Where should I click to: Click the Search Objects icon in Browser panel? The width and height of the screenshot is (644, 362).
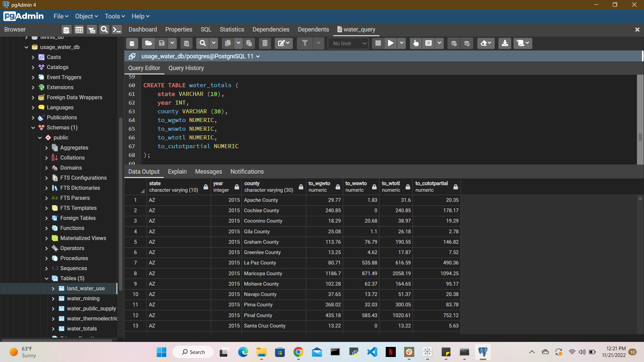(104, 30)
